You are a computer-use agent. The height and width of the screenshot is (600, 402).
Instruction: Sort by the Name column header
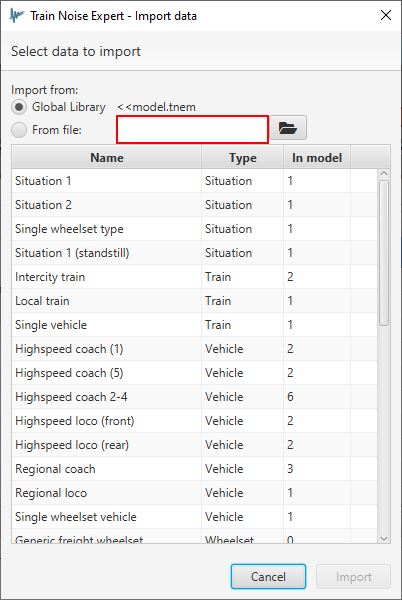pyautogui.click(x=107, y=158)
